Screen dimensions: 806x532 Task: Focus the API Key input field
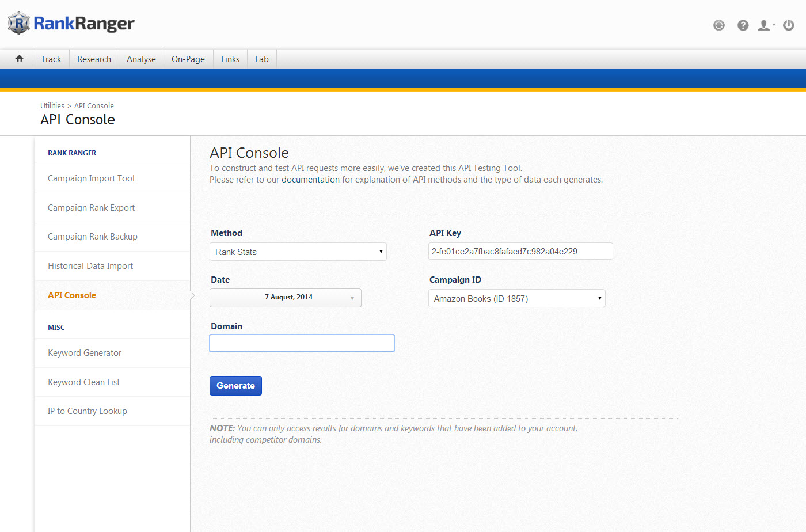[x=520, y=252]
